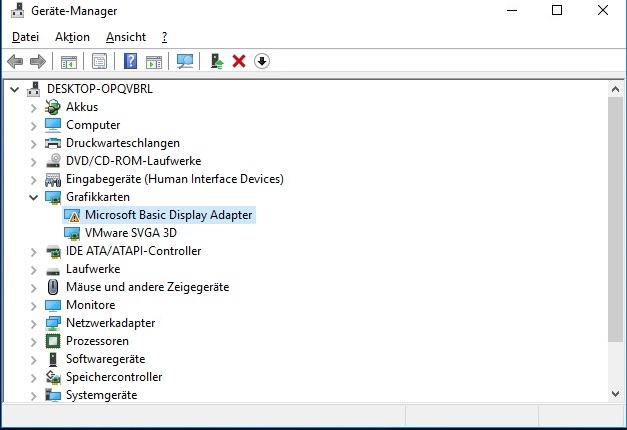
Task: Expand the Softwaregeräte category
Action: 34,360
